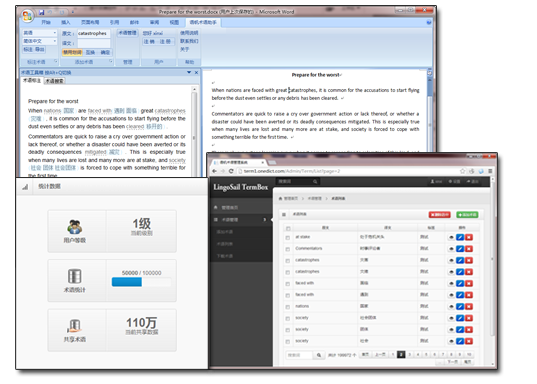This screenshot has height=384, width=537.
Task: Expand the terminology pane options arrow
Action: tap(189, 72)
